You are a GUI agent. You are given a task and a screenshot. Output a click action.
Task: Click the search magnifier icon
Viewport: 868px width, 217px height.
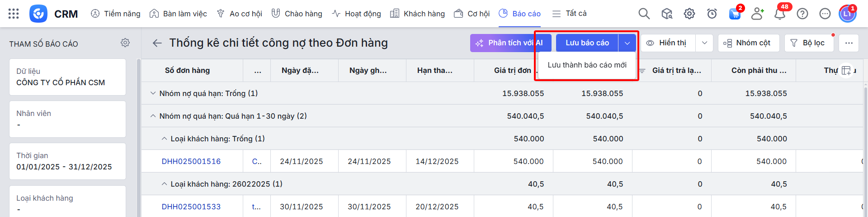point(644,14)
